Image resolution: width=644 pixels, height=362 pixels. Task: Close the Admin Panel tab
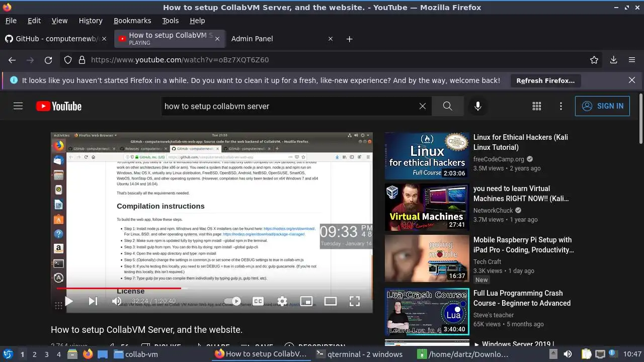pyautogui.click(x=331, y=39)
